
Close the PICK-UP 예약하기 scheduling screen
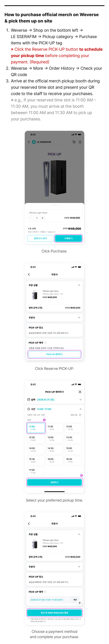point(80,392)
